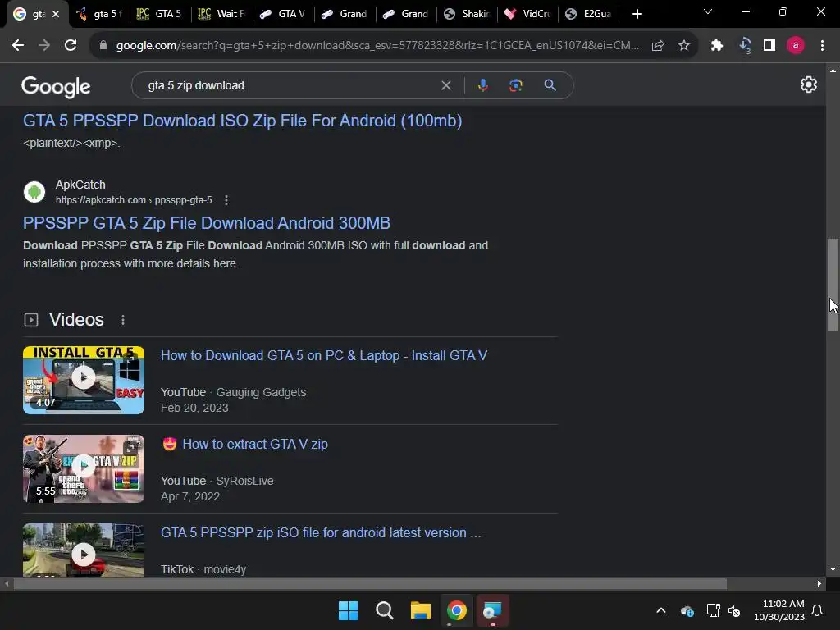Click the browser address bar URL
Image resolution: width=840 pixels, height=630 pixels.
tap(377, 46)
